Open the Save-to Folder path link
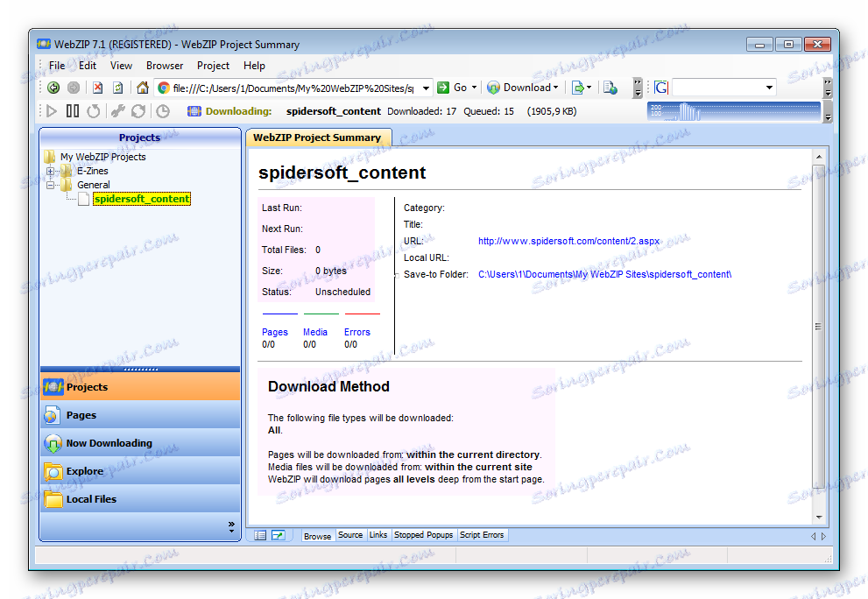 604,274
